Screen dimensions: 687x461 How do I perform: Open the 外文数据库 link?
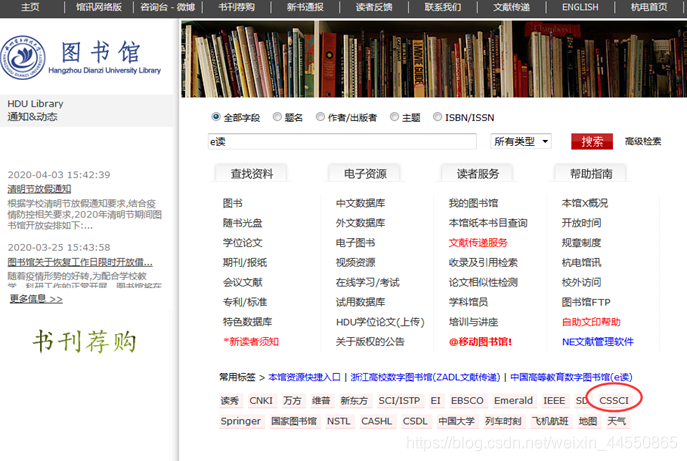click(x=360, y=223)
